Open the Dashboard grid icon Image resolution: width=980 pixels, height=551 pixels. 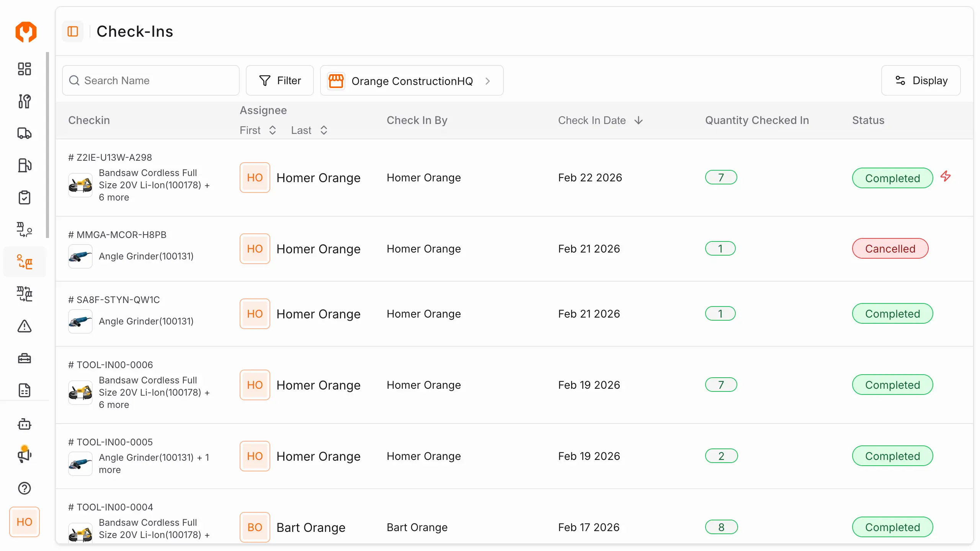24,69
